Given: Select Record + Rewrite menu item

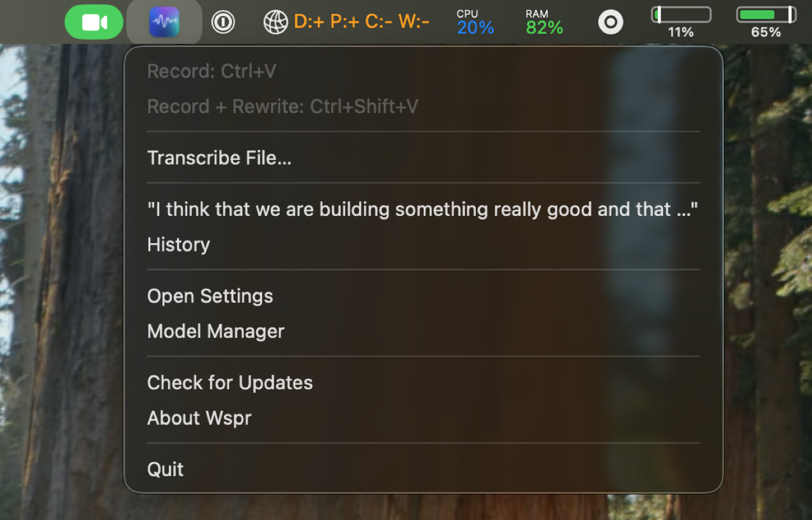Looking at the screenshot, I should (x=282, y=106).
